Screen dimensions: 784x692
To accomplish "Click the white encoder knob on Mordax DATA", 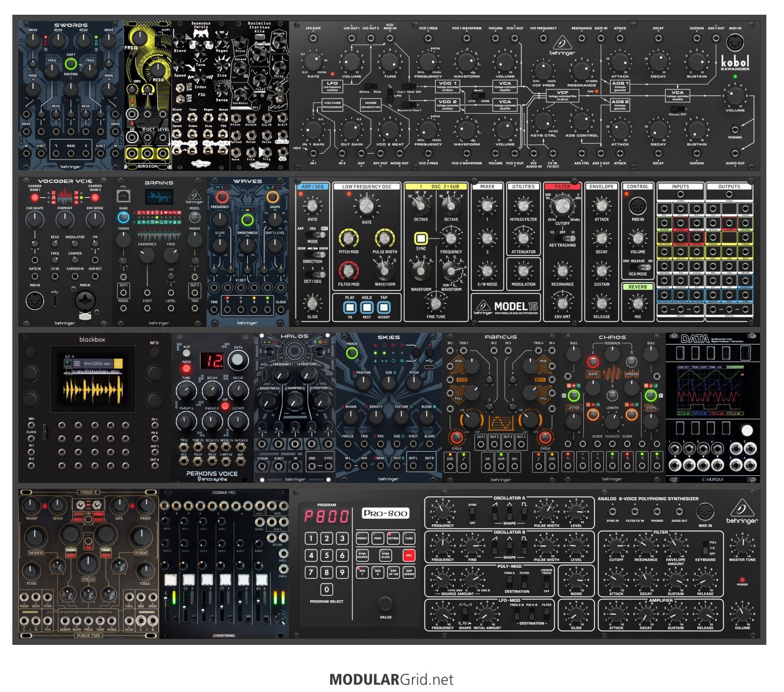I will [747, 430].
